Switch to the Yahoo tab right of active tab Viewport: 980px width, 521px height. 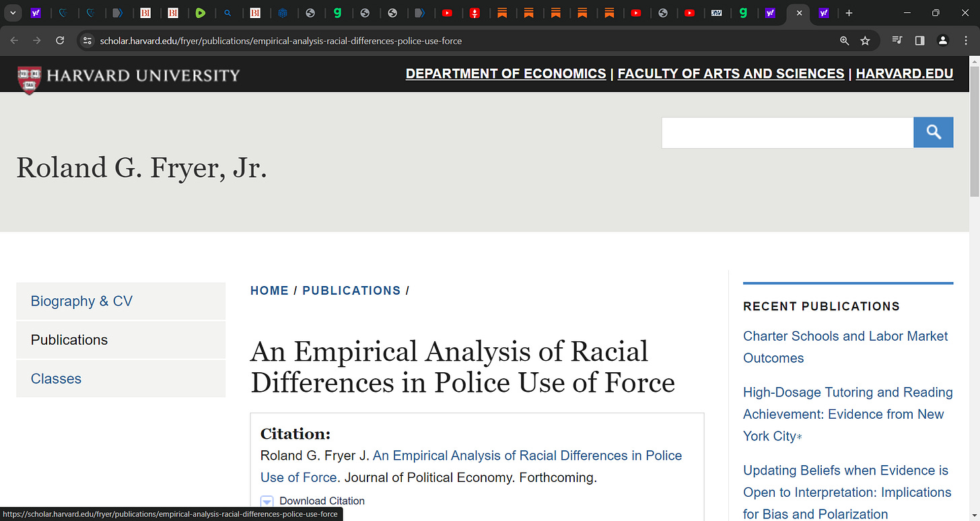tap(823, 13)
